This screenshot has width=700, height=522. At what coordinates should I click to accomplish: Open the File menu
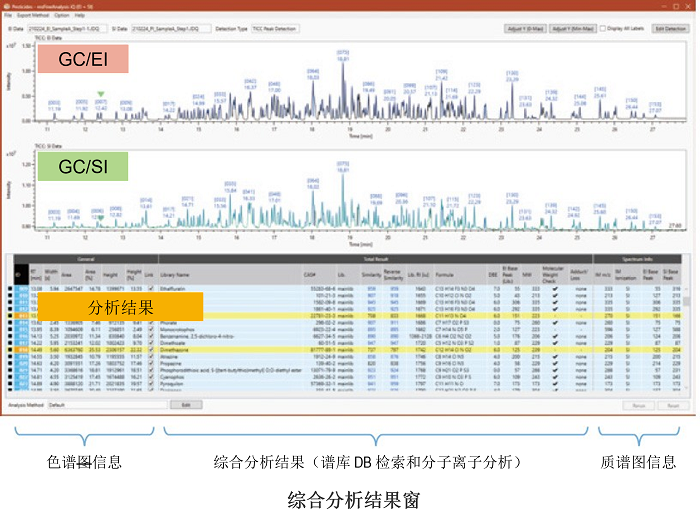(x=8, y=15)
